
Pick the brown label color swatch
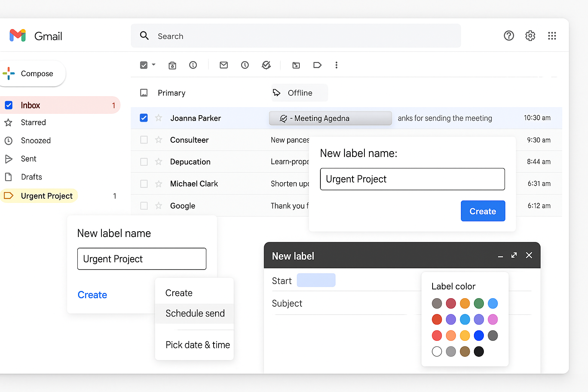pos(465,351)
